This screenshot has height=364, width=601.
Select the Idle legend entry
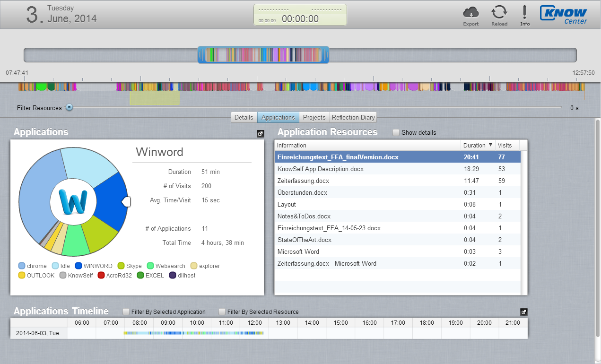click(61, 266)
